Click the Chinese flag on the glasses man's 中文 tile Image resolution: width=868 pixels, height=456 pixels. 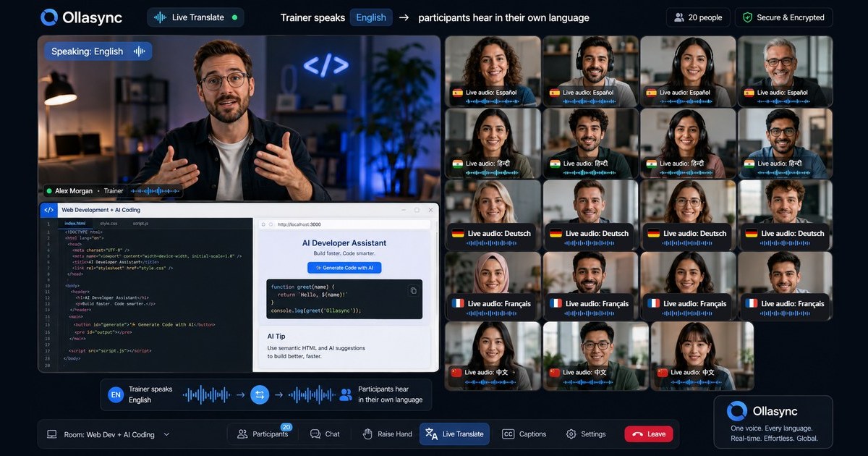[555, 372]
